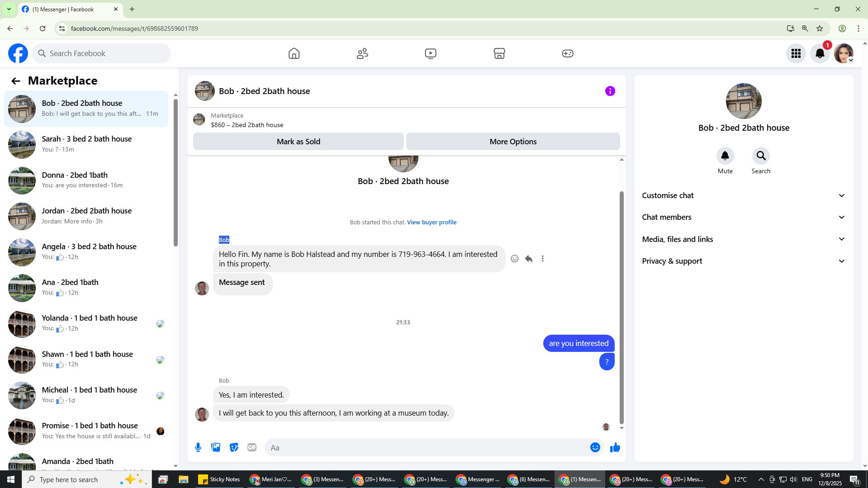
Task: Attach a photo file to the message
Action: tap(216, 448)
